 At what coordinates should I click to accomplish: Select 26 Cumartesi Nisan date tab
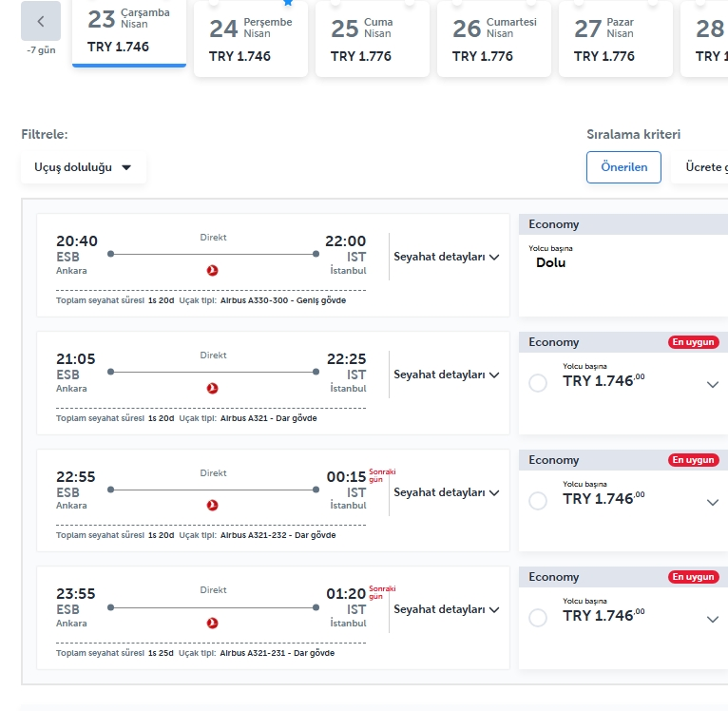(494, 39)
